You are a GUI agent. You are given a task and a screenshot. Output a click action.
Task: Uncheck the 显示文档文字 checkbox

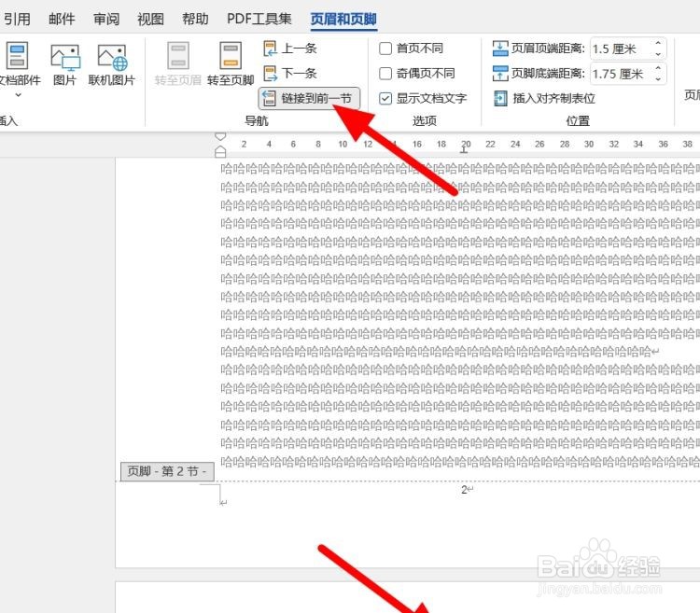(385, 98)
